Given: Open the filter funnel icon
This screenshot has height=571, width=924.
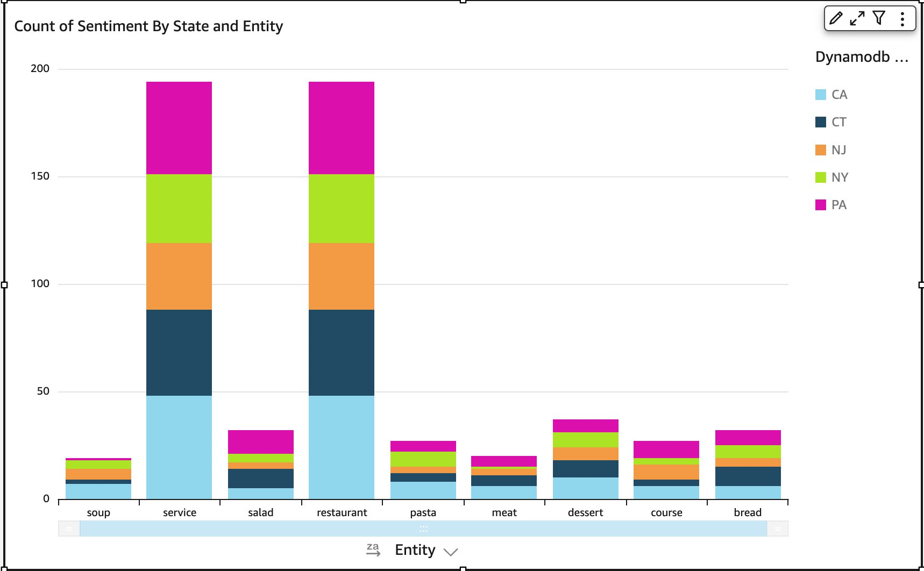Looking at the screenshot, I should coord(879,18).
